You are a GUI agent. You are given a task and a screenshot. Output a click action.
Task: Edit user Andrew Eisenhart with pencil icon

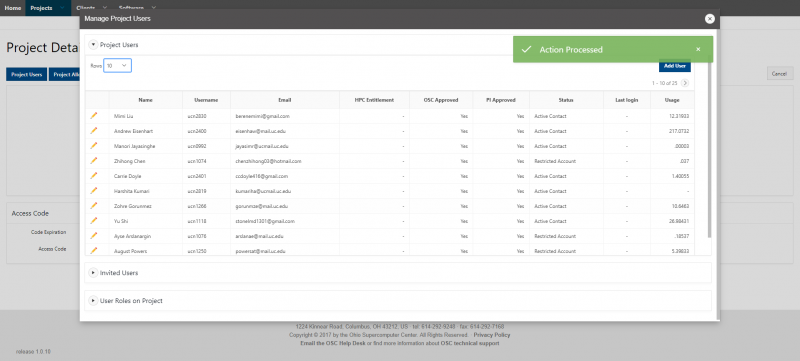click(93, 131)
